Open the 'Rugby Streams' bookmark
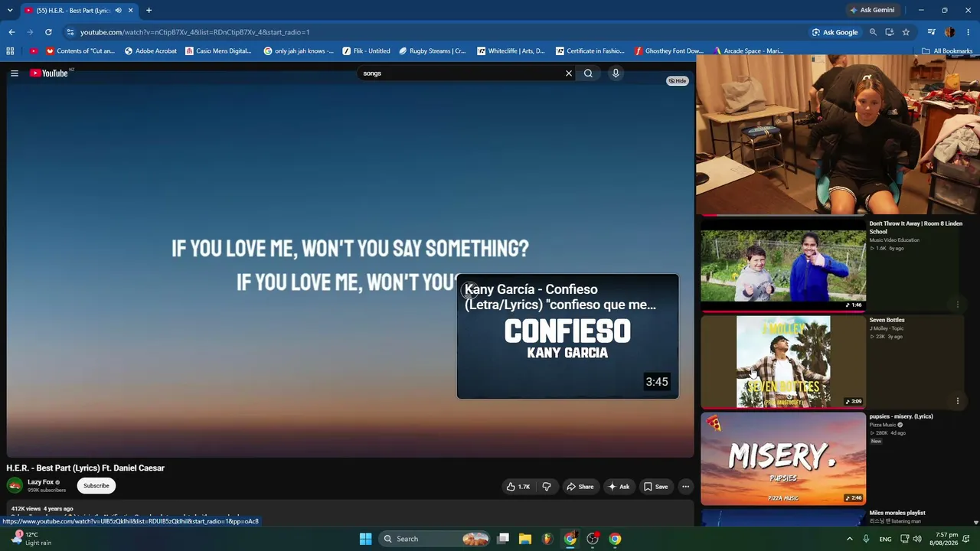The height and width of the screenshot is (551, 980). pos(433,51)
